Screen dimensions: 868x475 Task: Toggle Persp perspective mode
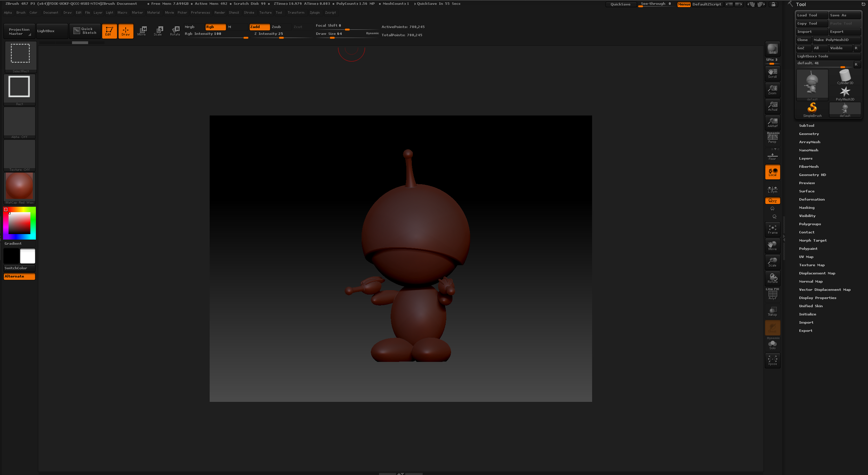772,138
